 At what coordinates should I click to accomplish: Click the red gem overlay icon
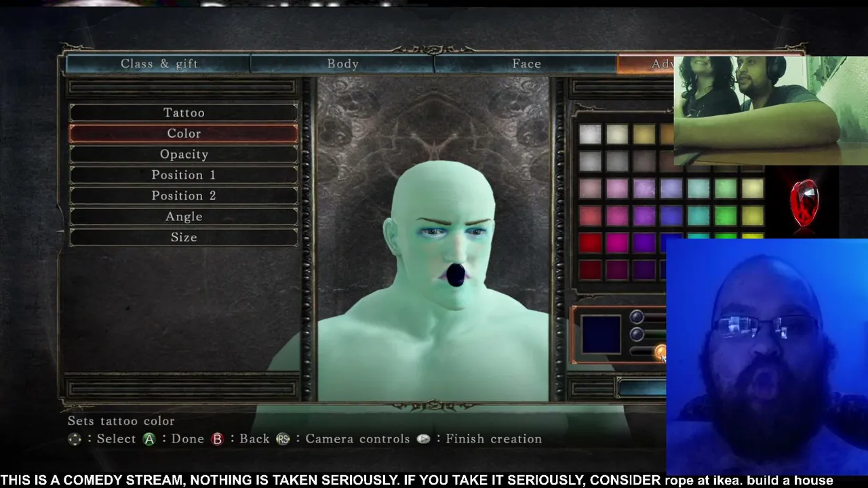point(804,203)
